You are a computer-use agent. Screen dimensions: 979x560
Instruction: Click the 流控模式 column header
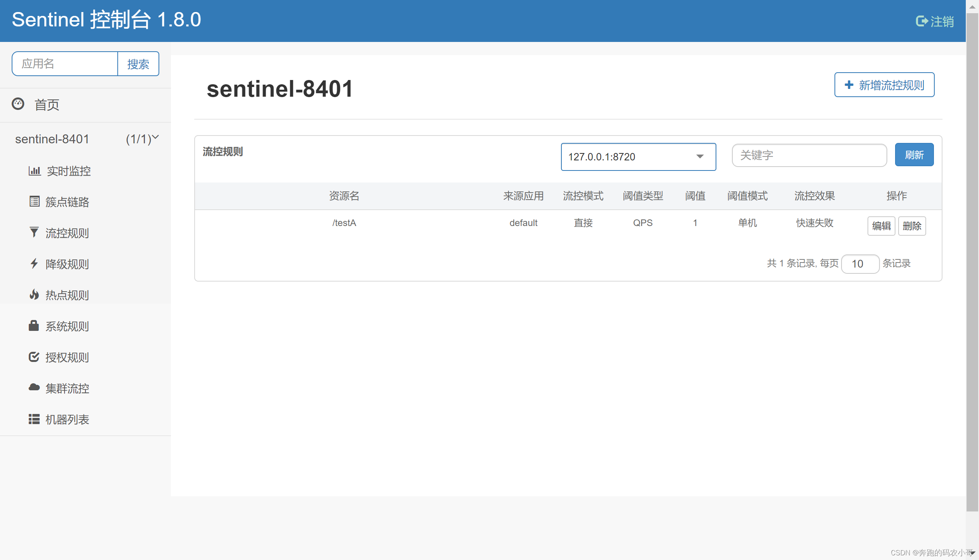[583, 196]
